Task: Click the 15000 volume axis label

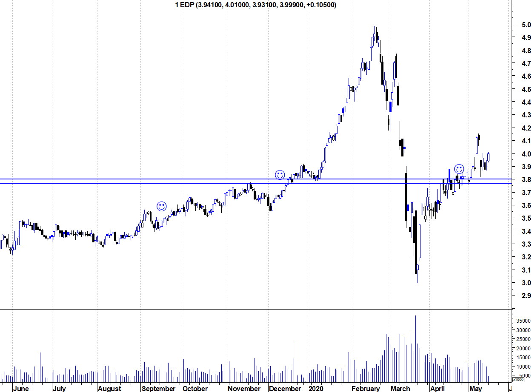Action: coord(524,357)
